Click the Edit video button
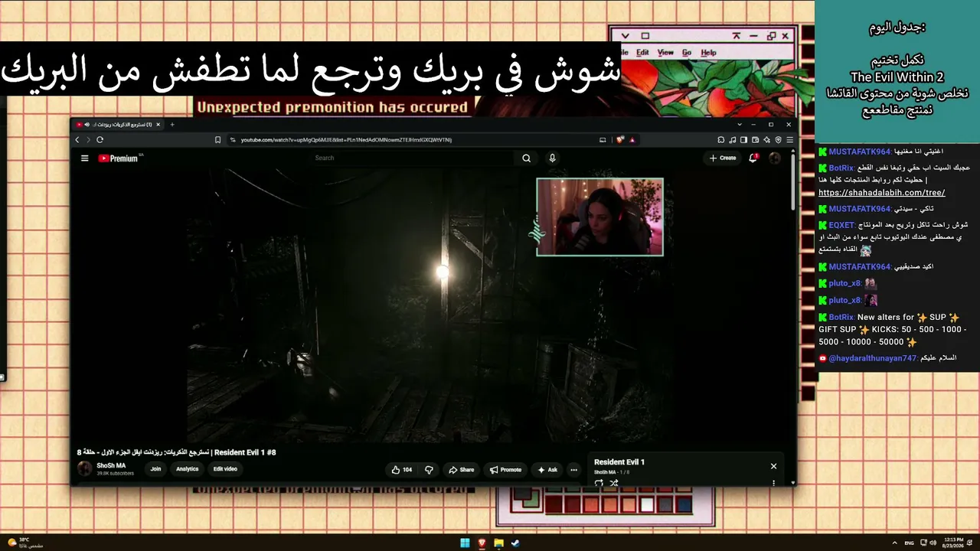Viewport: 980px width, 551px height. click(225, 469)
